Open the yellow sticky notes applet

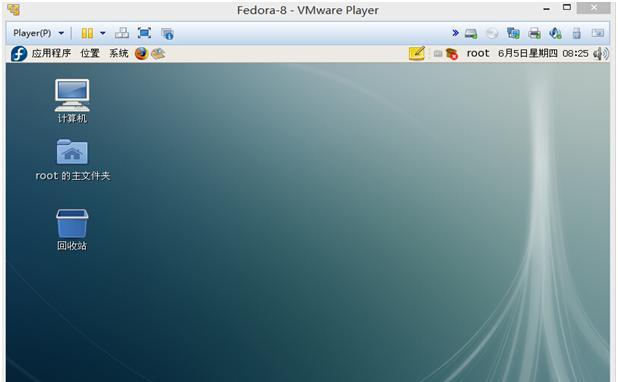[417, 53]
